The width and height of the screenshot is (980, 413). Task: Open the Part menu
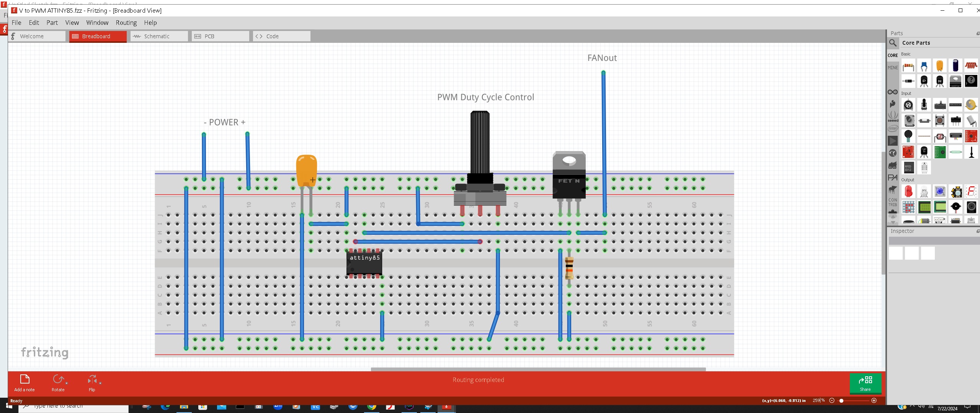52,23
